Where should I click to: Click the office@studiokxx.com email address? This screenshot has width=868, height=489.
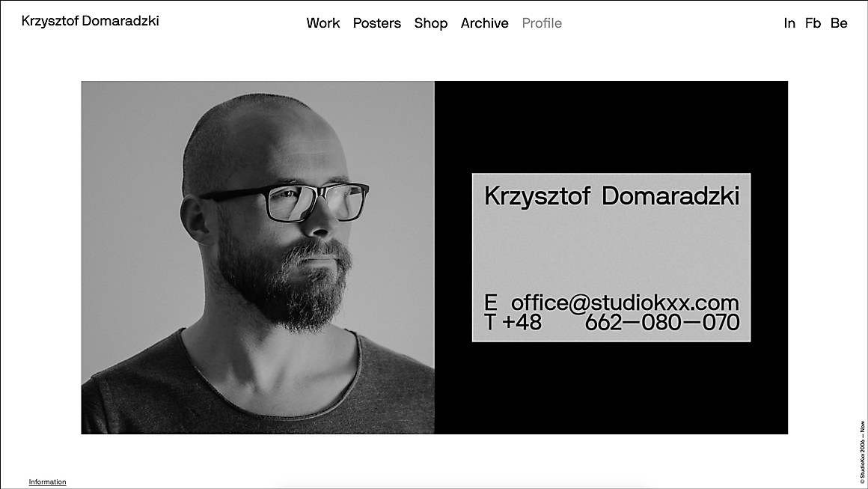[x=624, y=303]
